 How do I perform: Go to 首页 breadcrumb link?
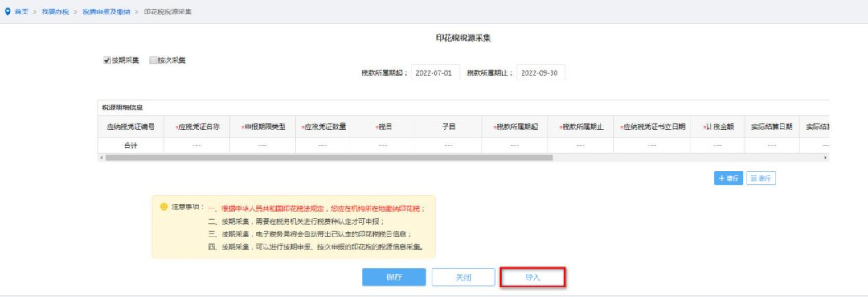(x=21, y=12)
